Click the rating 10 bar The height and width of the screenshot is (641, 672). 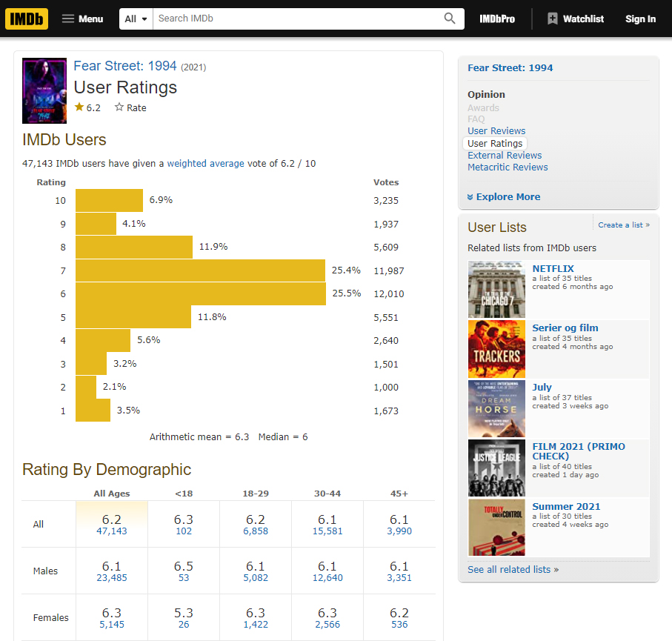tap(110, 200)
